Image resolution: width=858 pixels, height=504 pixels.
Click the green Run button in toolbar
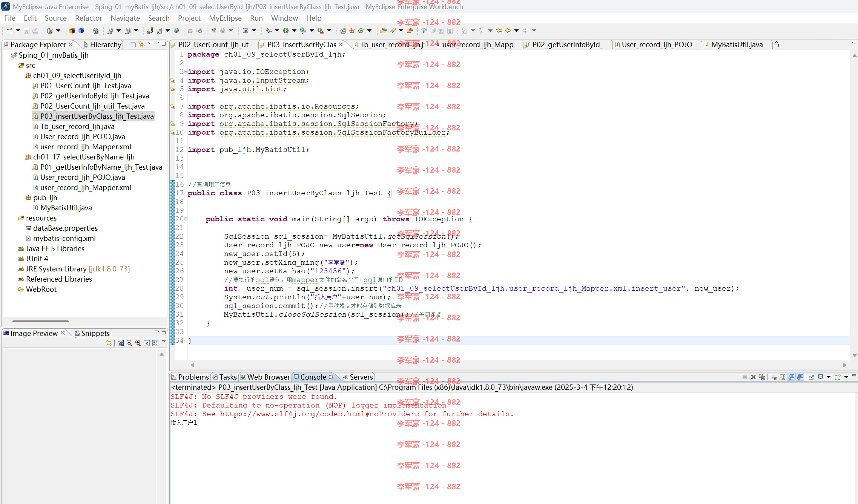(286, 31)
